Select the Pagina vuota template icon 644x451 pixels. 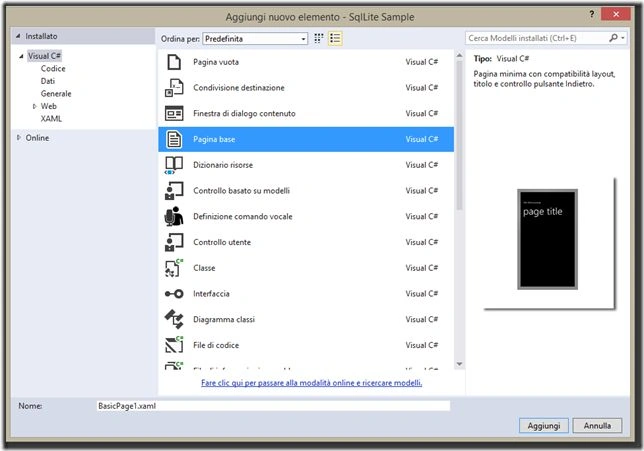point(174,62)
